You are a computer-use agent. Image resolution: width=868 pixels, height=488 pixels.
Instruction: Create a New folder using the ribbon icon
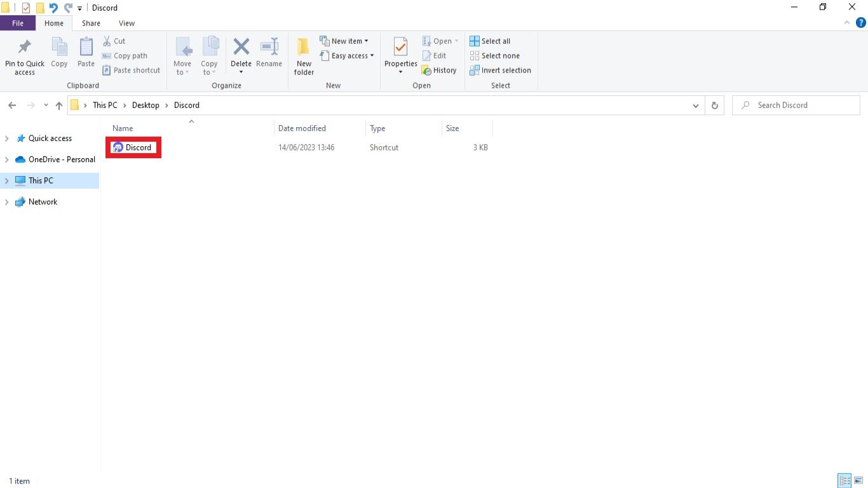[x=303, y=55]
